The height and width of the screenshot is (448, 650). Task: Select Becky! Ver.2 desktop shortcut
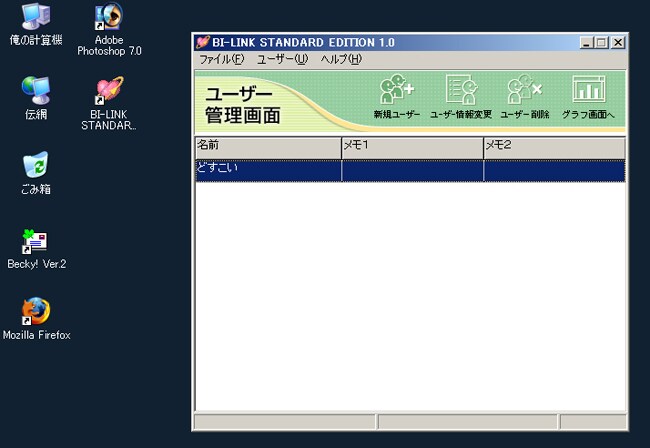point(36,248)
